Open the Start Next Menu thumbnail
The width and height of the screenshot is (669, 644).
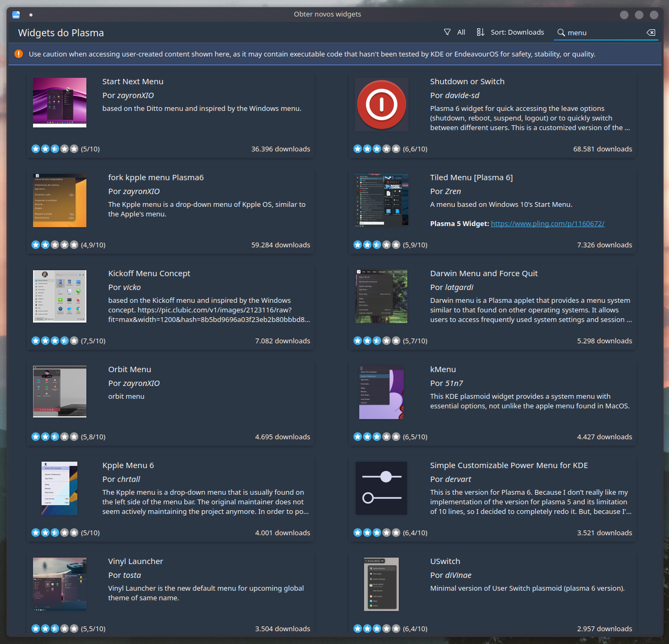point(60,102)
